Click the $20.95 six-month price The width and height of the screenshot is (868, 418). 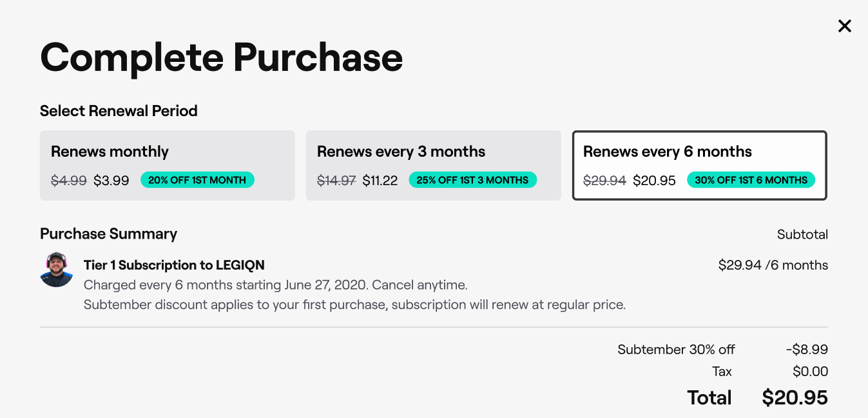click(x=654, y=181)
